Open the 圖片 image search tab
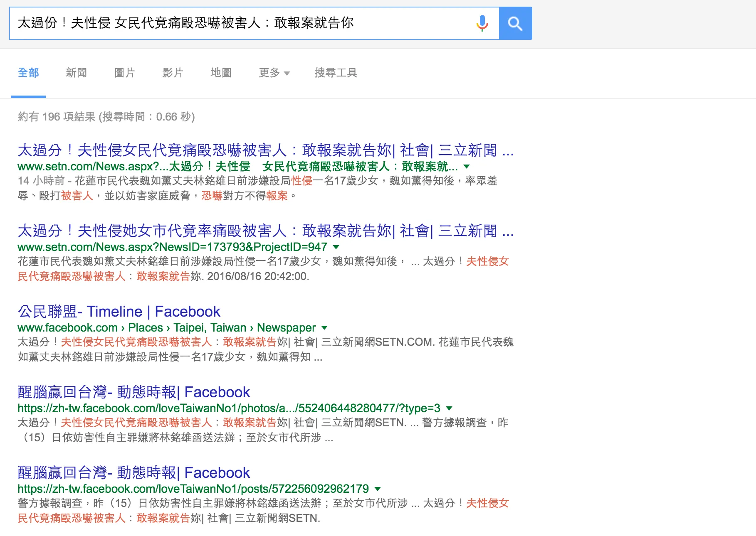This screenshot has width=756, height=536. [124, 73]
